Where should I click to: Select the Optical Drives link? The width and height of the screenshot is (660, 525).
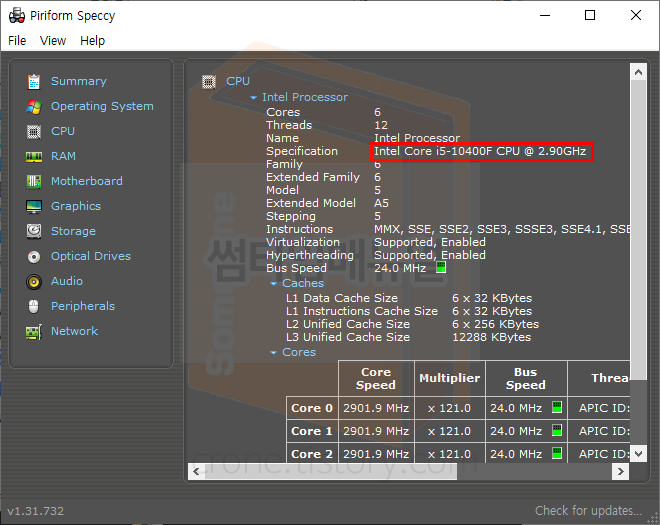click(91, 256)
